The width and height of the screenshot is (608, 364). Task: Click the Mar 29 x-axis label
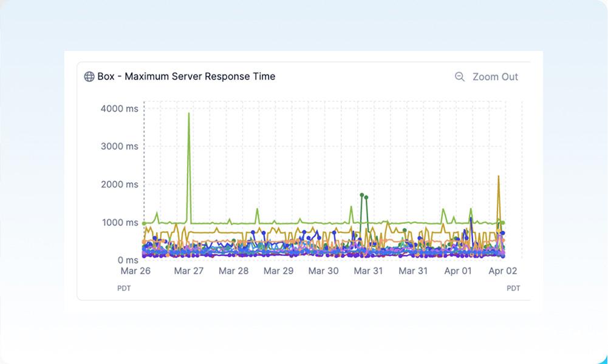coord(279,271)
